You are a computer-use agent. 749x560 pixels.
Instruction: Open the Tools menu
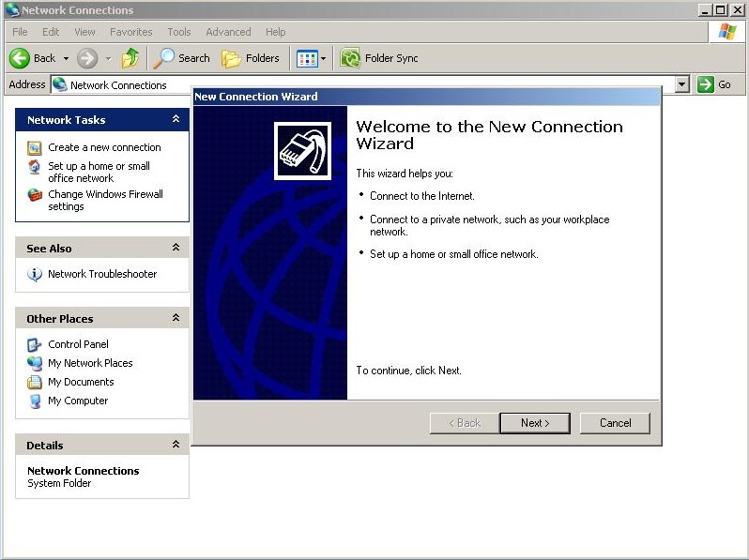coord(179,32)
